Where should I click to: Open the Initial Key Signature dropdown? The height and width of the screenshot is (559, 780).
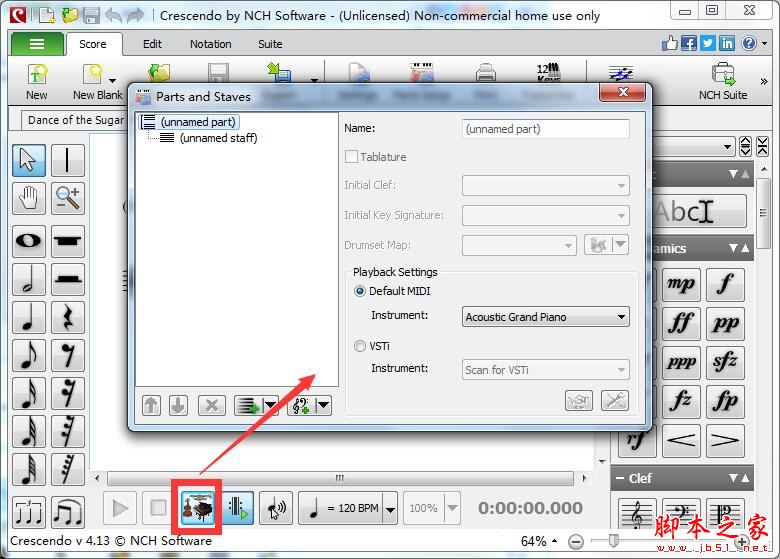point(546,215)
